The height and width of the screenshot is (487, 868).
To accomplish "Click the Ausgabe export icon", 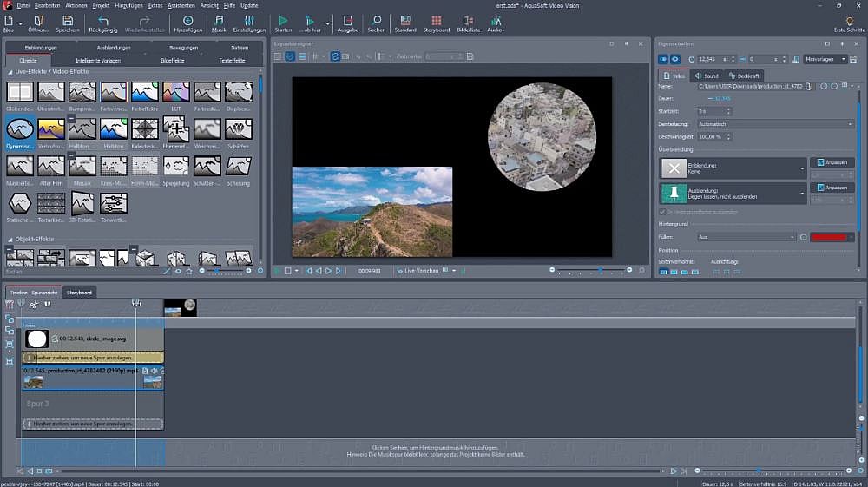I will pos(346,21).
